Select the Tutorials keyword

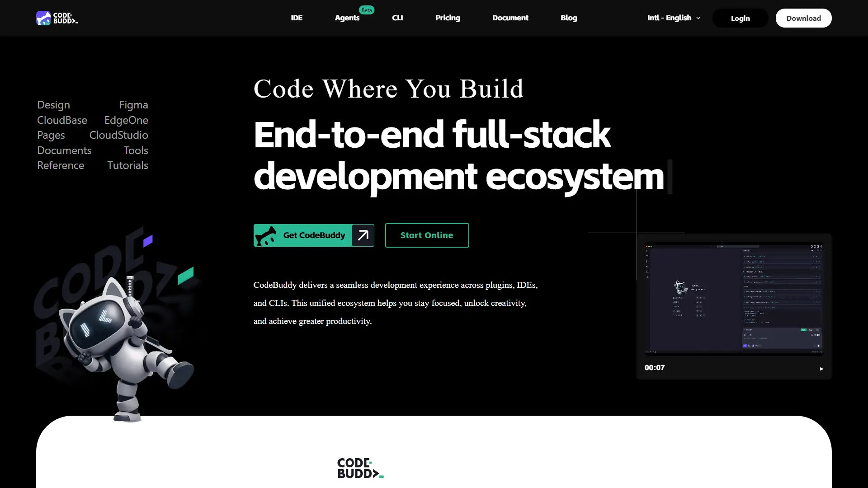coord(127,165)
